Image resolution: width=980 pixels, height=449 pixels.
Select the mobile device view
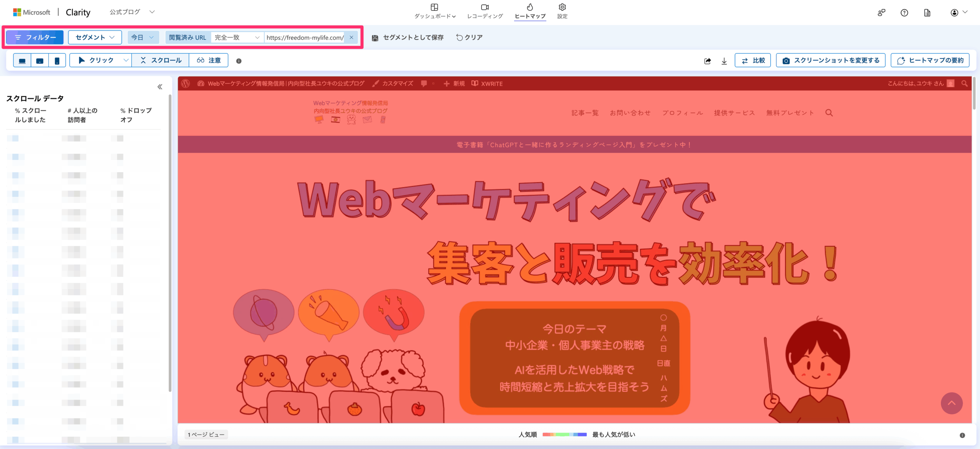point(57,60)
